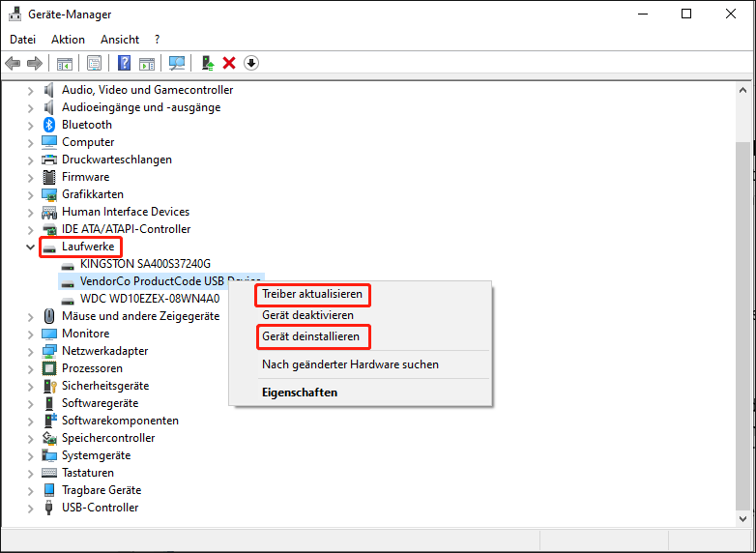Click the Help toolbar icon
Screen dimensions: 756x553
125,63
